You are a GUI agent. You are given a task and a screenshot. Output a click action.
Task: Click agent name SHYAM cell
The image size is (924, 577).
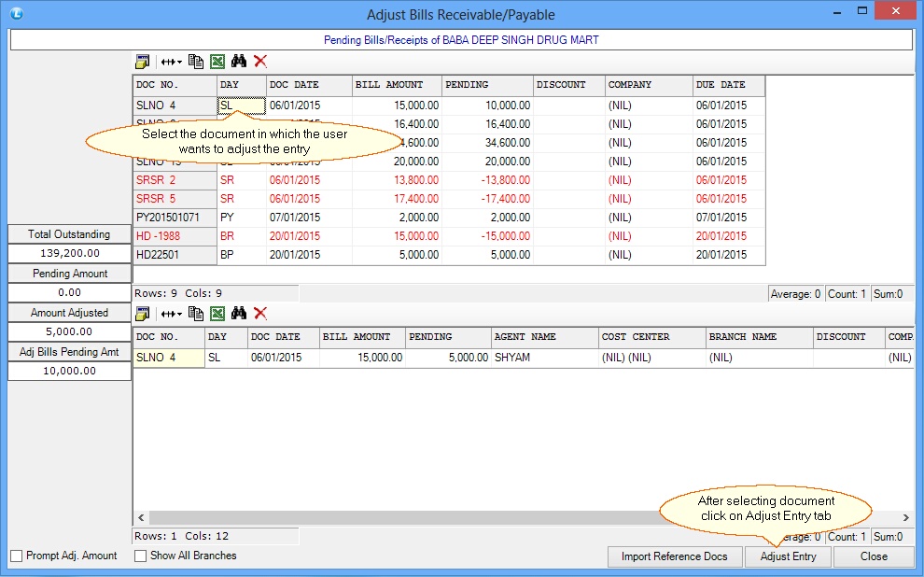[544, 358]
